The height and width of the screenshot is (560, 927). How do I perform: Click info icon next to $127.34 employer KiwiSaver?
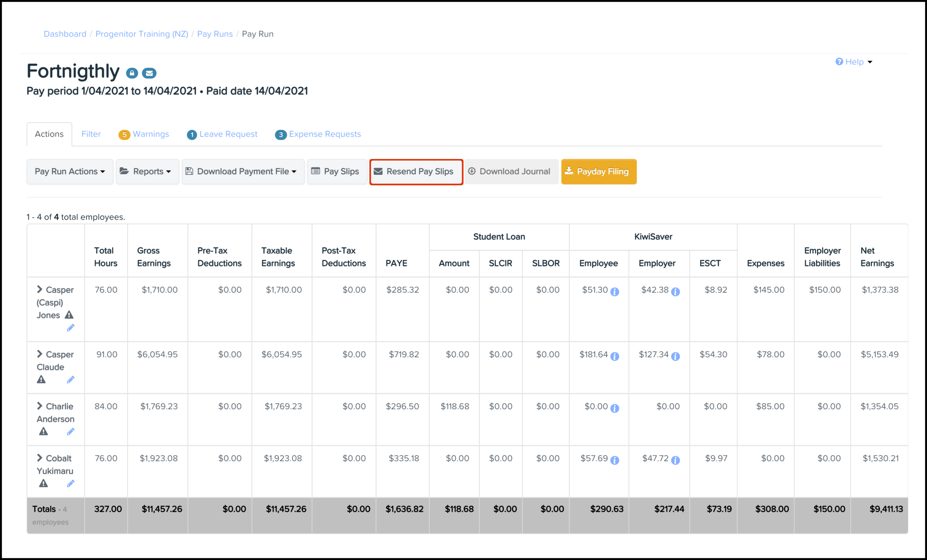pyautogui.click(x=675, y=357)
